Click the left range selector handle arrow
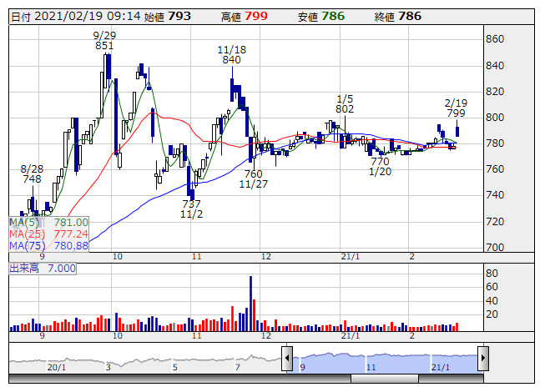The height and width of the screenshot is (392, 545). [287, 359]
